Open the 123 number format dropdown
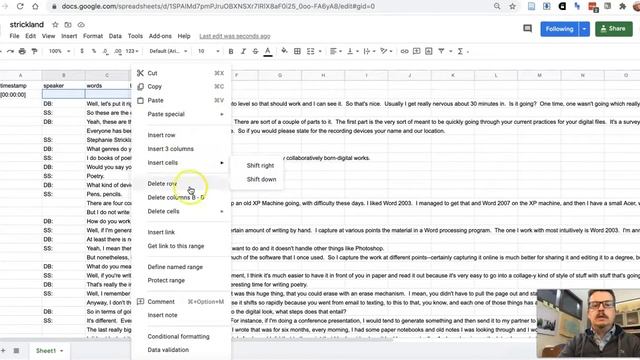This screenshot has width=640, height=360. point(132,51)
